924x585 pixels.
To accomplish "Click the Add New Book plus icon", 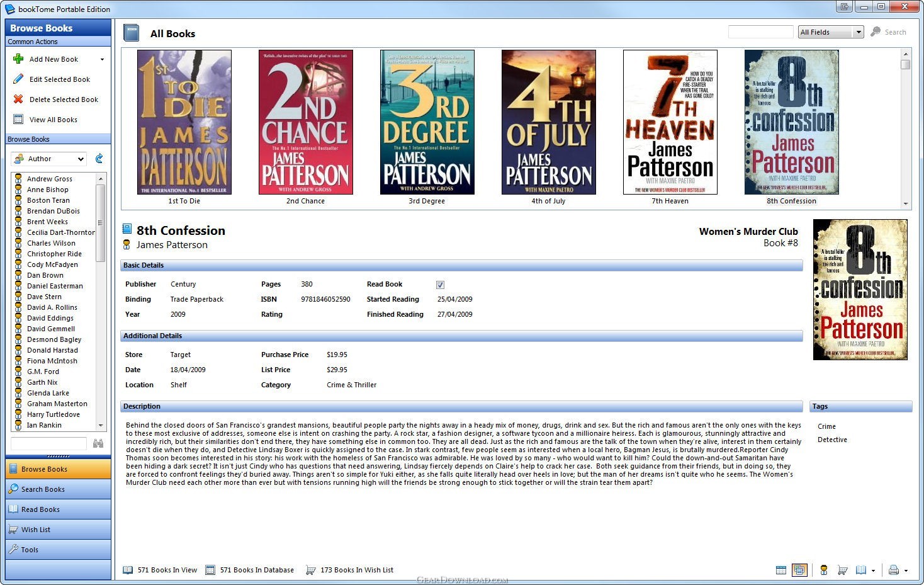I will click(18, 59).
